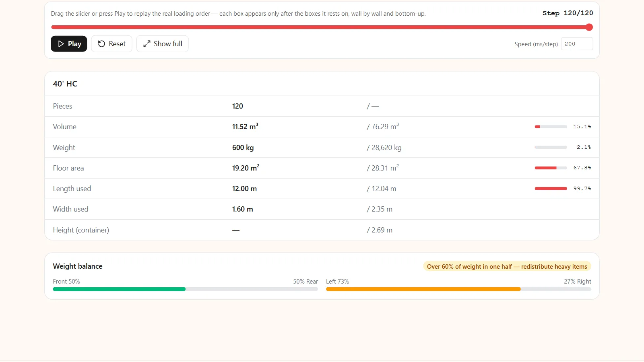Click the Speed (ms/step) input field
Image resolution: width=644 pixels, height=362 pixels.
577,44
